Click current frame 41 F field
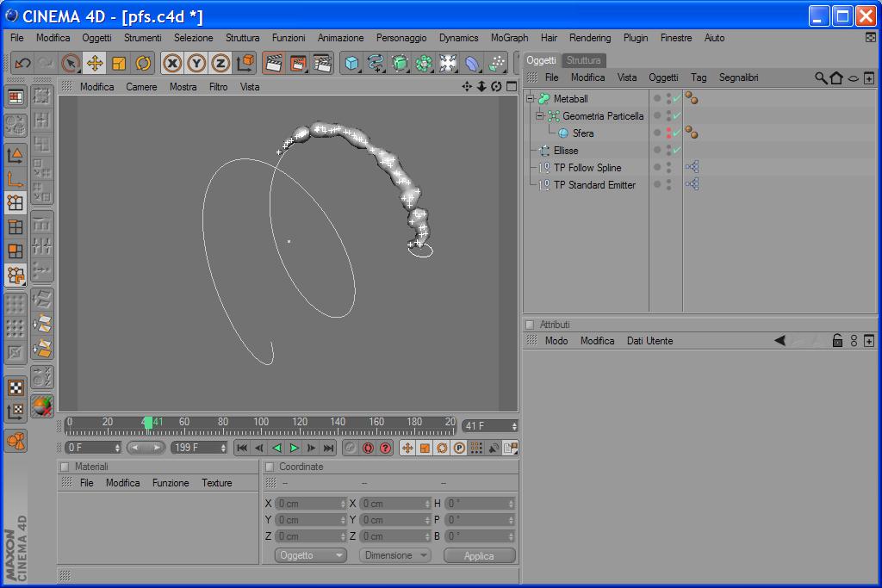882x588 pixels. 489,426
